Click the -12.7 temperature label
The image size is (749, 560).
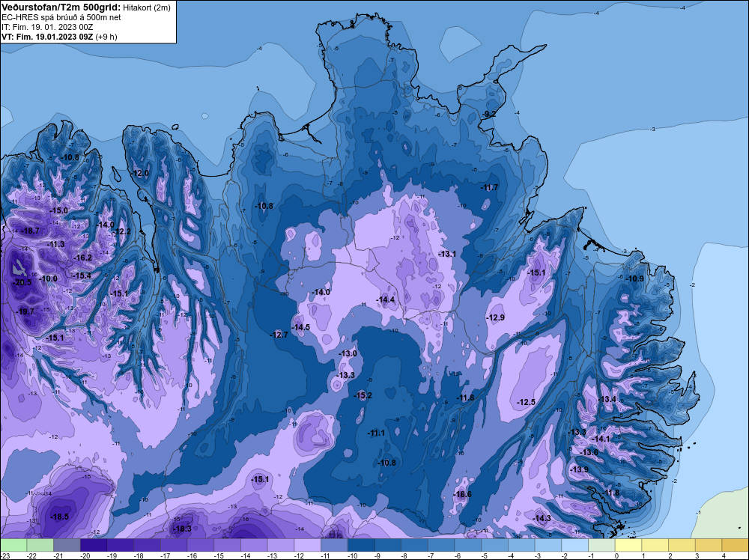pos(279,335)
